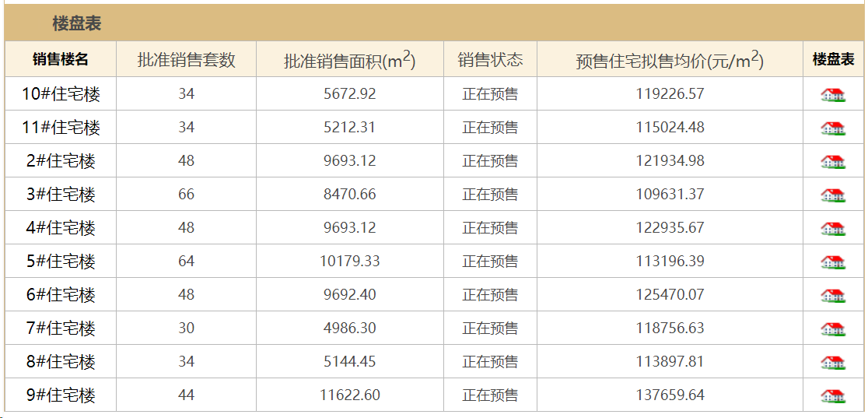Image resolution: width=868 pixels, height=418 pixels.
Task: Click the 楼盘表 section title
Action: tap(77, 23)
